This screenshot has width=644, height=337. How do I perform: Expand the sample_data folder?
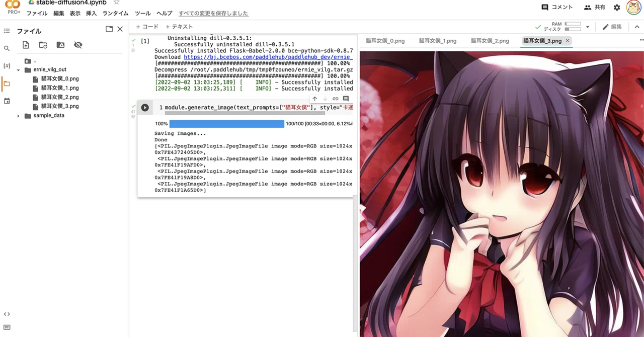coord(19,116)
